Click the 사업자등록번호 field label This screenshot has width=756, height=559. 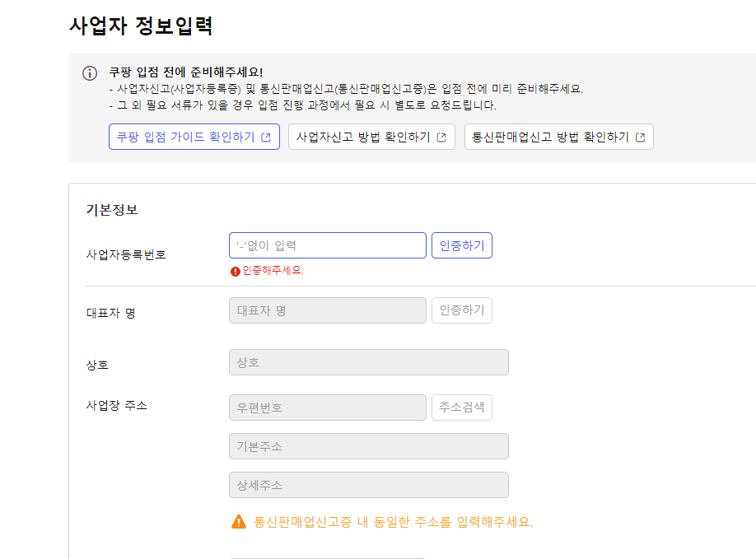click(126, 254)
